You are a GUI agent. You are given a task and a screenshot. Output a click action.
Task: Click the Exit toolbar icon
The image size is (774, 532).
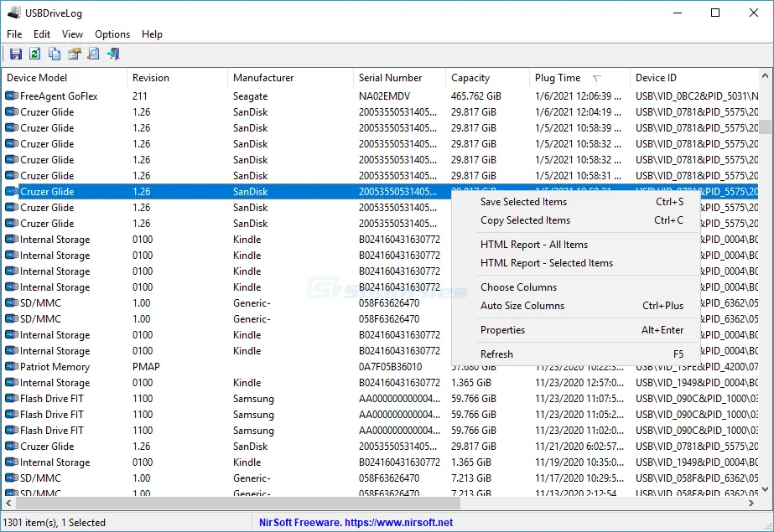[x=113, y=54]
